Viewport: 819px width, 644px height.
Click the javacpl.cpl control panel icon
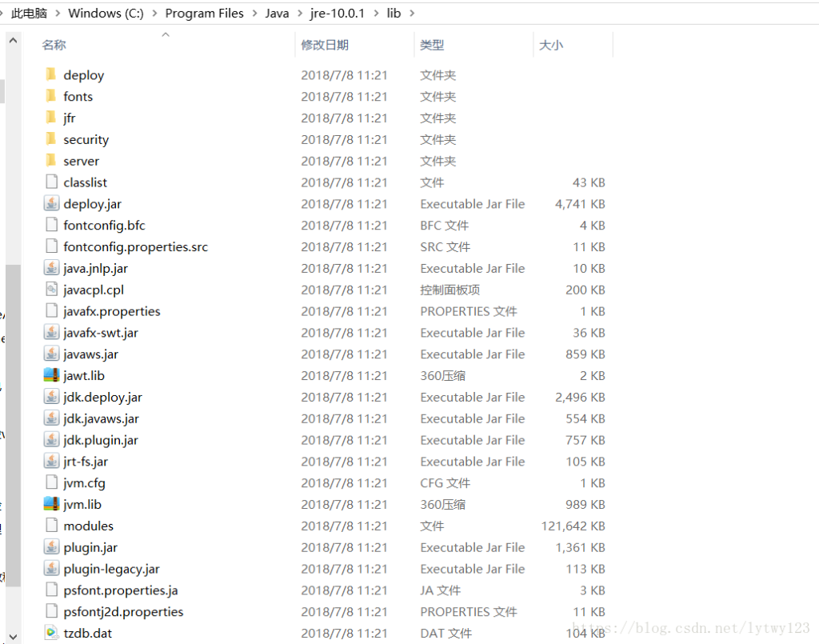click(51, 290)
